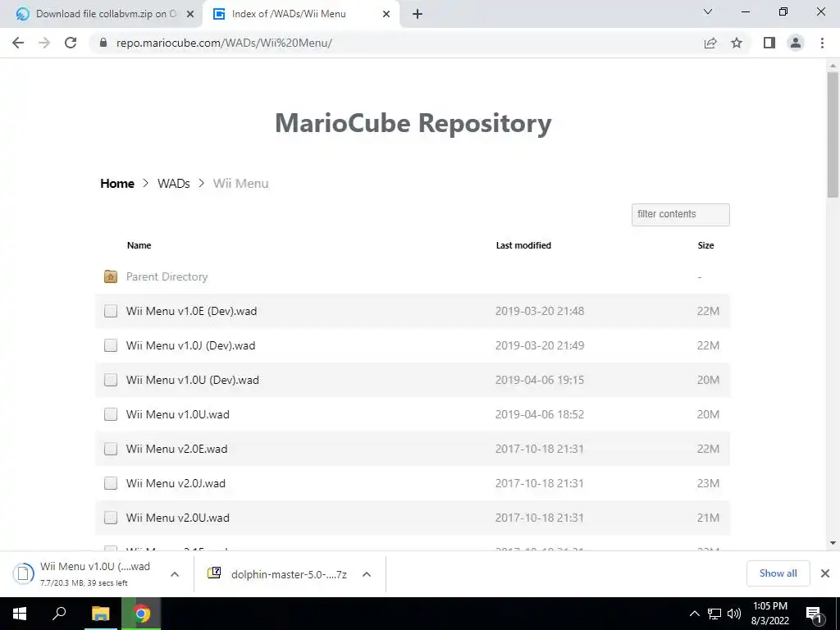View site security lock info
The height and width of the screenshot is (630, 840).
tap(103, 43)
